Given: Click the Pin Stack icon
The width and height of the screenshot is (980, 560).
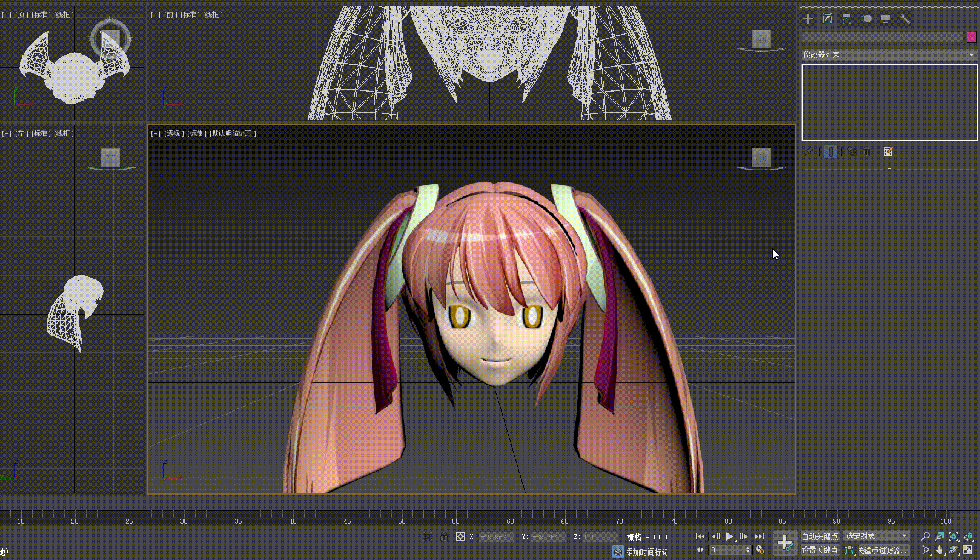Looking at the screenshot, I should [809, 152].
